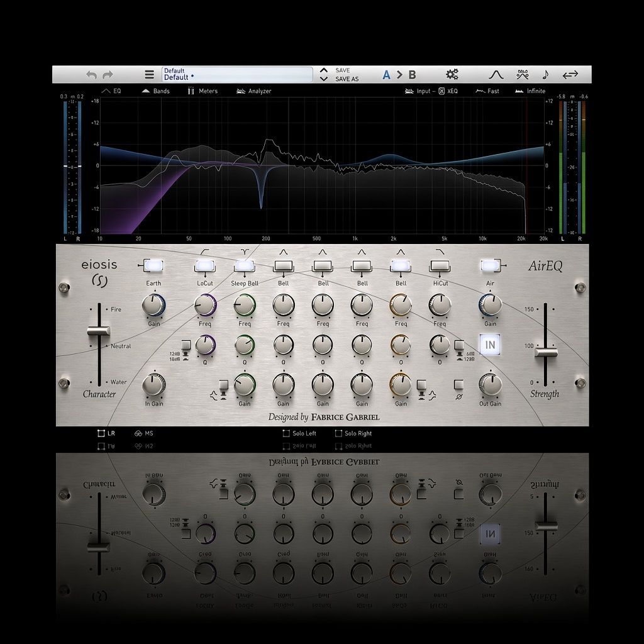The image size is (644, 644).
Task: Toggle the Bands display
Action: [156, 91]
